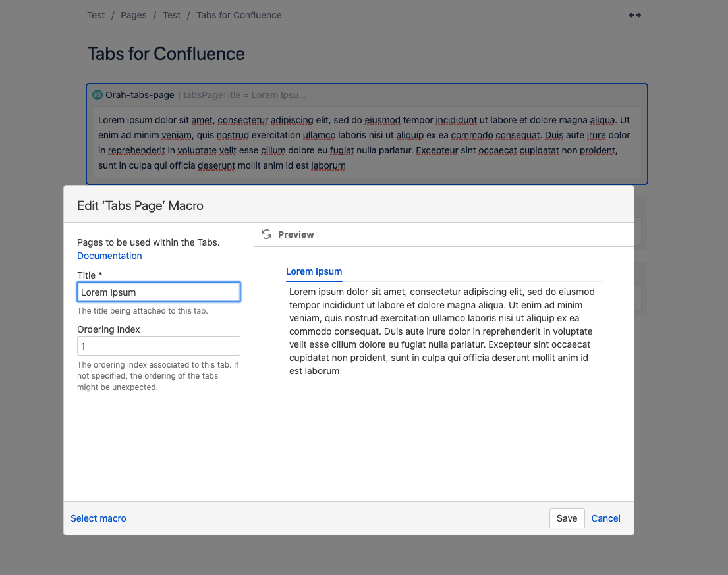Click the Preview label

(296, 235)
